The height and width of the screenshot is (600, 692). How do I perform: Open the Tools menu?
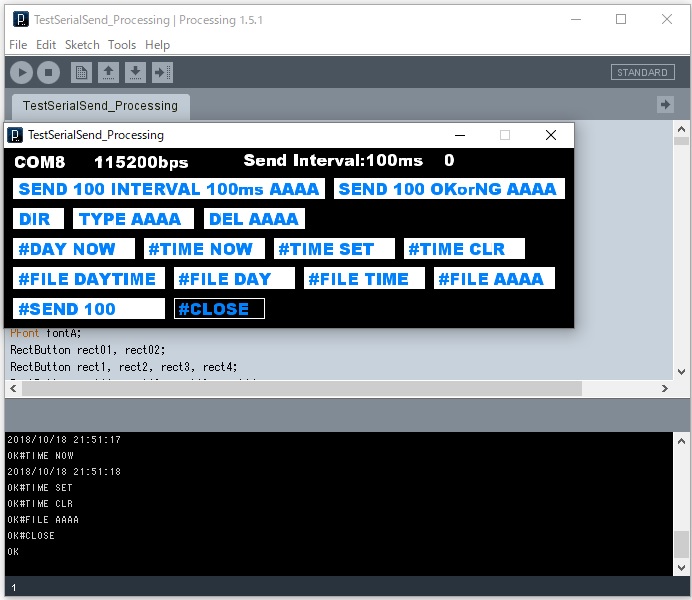[122, 45]
